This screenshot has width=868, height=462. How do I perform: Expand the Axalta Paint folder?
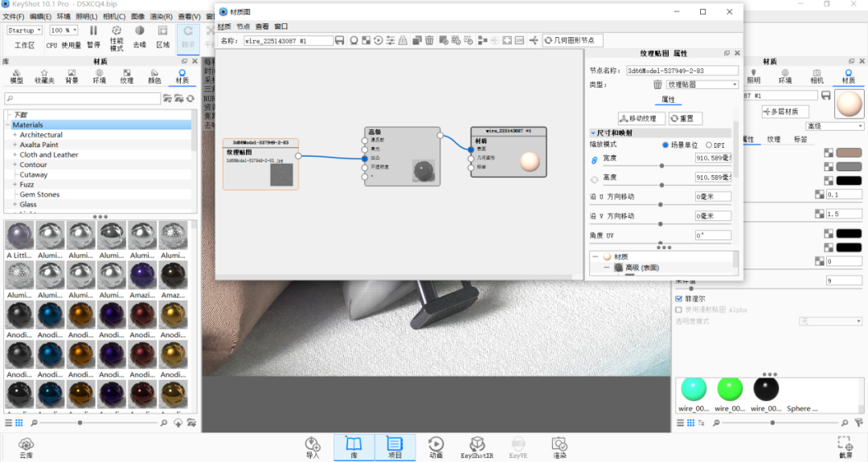coord(15,145)
